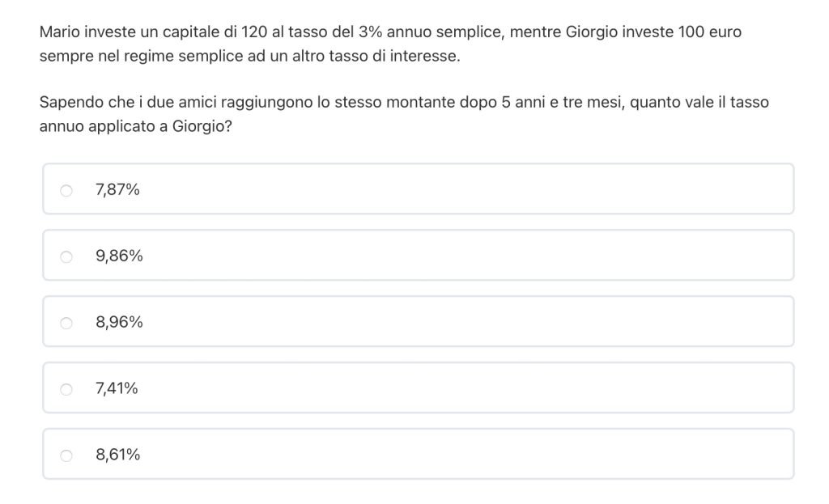
Task: Select the radio button for 7,41%
Action: tap(66, 389)
